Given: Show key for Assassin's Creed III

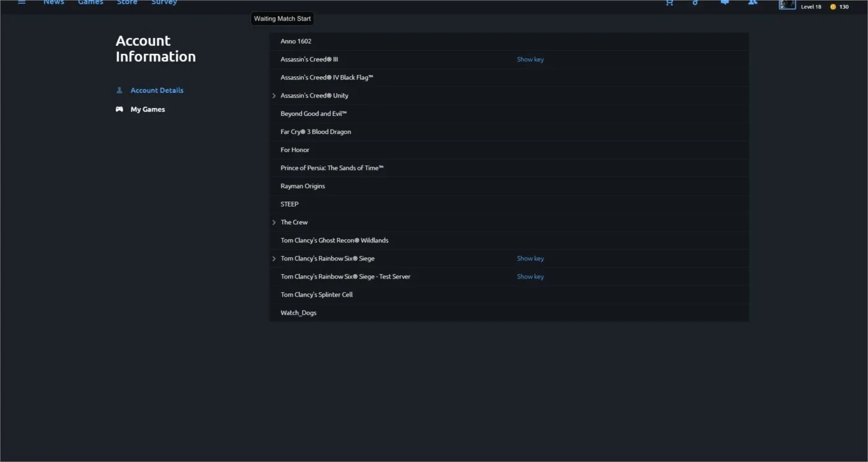Looking at the screenshot, I should (530, 60).
